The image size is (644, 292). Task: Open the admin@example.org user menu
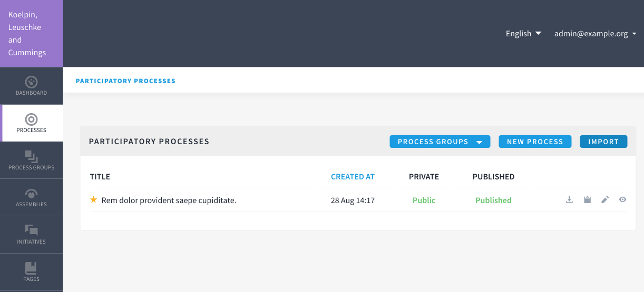tap(595, 34)
